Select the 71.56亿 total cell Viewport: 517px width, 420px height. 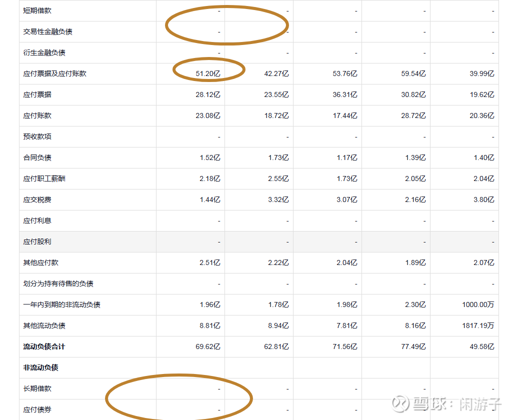(x=345, y=347)
